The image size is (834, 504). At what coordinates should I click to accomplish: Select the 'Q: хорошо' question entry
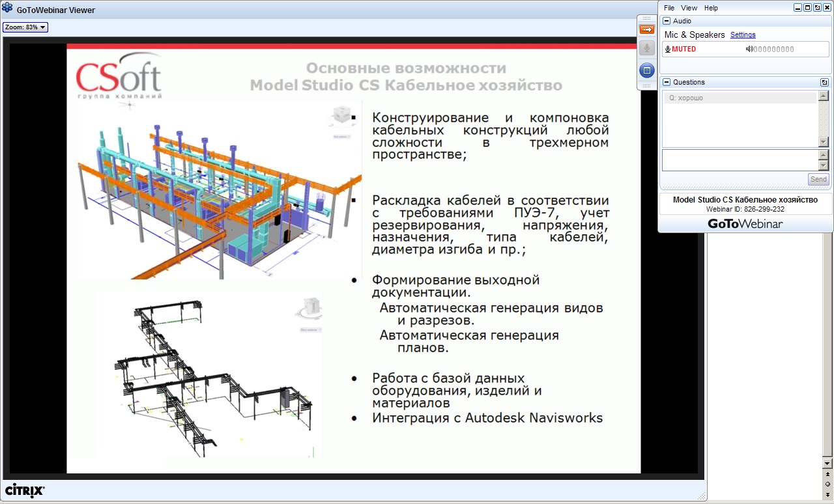[x=740, y=98]
